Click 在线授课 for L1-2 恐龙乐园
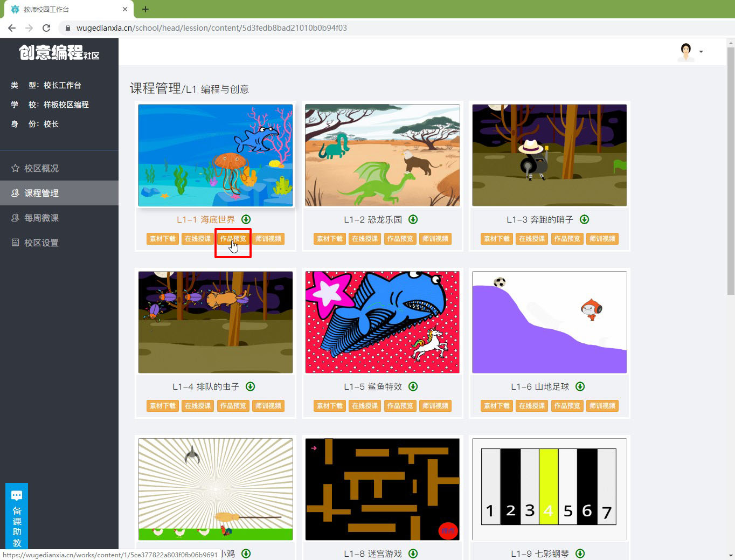Viewport: 735px width, 560px height. point(365,239)
